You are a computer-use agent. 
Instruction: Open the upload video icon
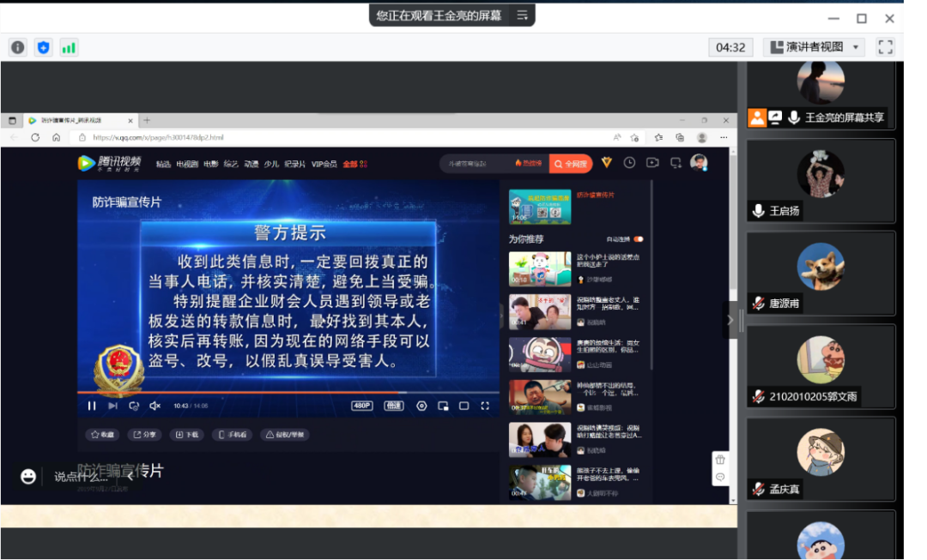pos(652,162)
